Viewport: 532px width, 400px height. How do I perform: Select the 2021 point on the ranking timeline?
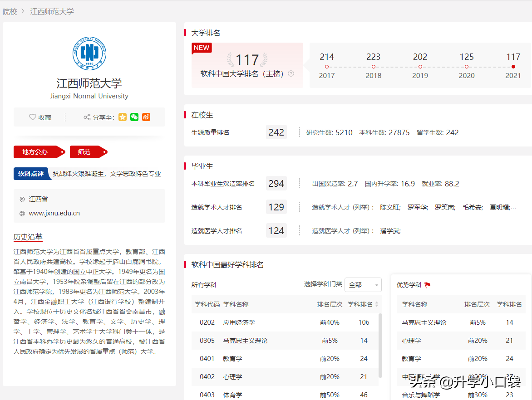point(513,66)
